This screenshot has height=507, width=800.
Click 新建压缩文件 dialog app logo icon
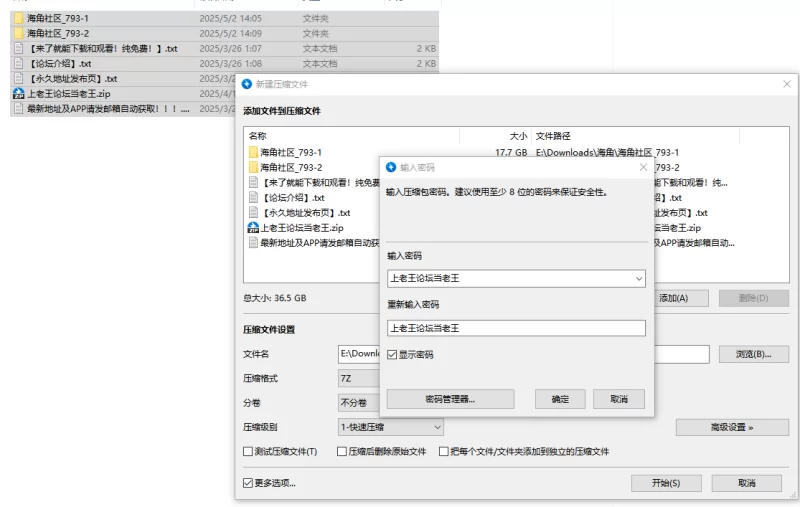[247, 84]
